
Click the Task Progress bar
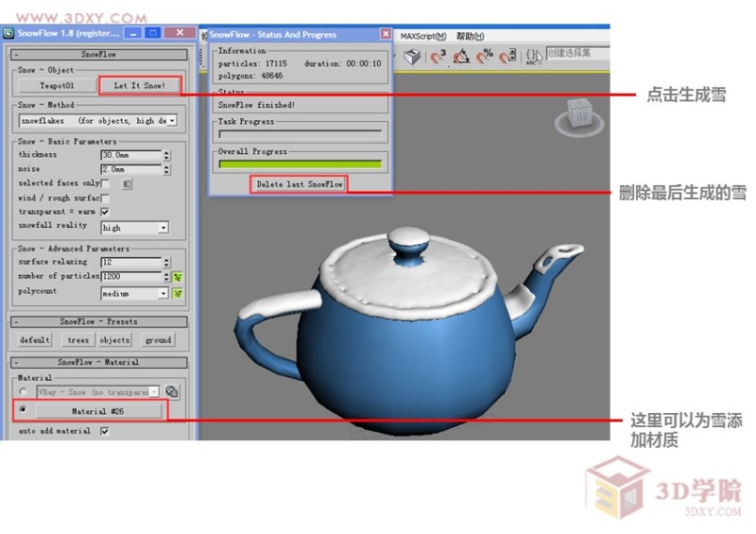[x=300, y=134]
